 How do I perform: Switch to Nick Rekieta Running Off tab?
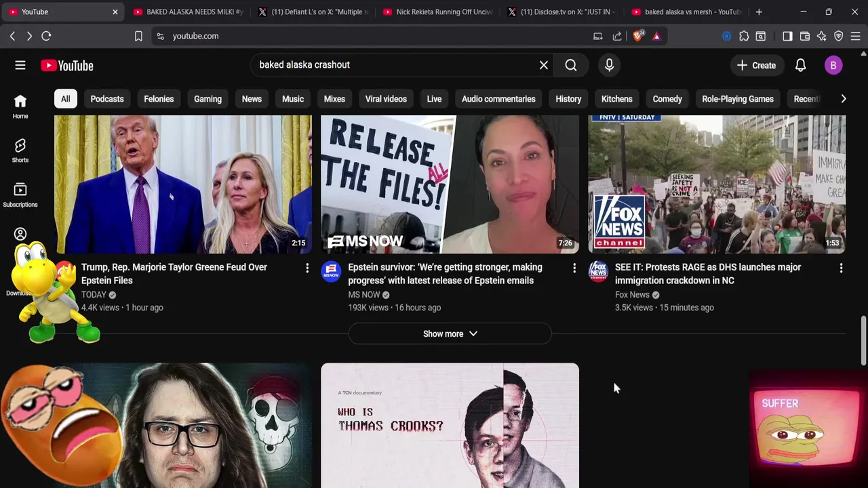[437, 12]
